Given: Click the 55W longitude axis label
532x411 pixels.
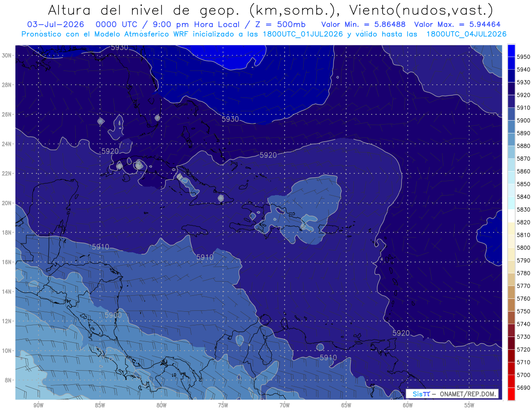Looking at the screenshot, I should click(x=469, y=406).
